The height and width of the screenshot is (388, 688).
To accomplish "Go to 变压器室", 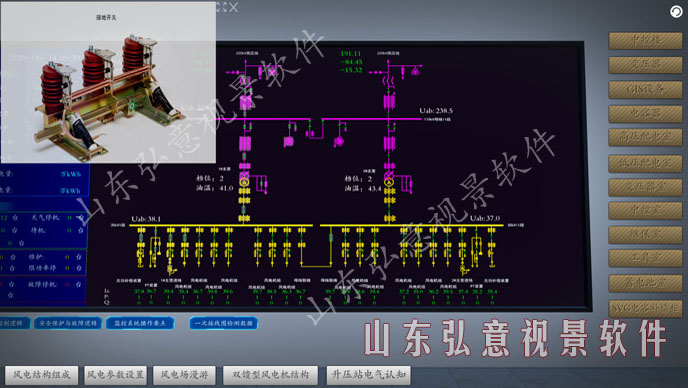I will [x=645, y=187].
